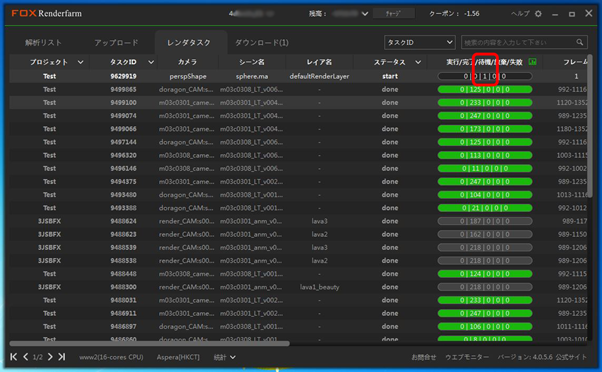
Task: Click task ID 9488031
Action: (x=123, y=300)
